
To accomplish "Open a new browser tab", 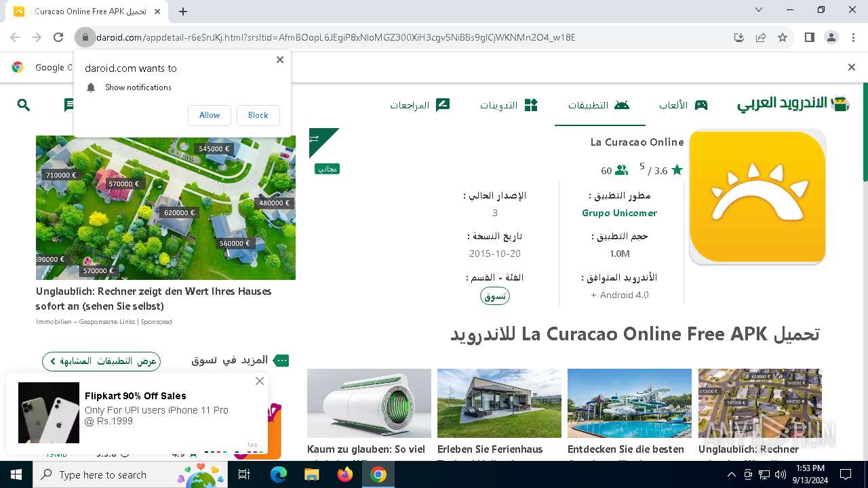I will [x=183, y=12].
